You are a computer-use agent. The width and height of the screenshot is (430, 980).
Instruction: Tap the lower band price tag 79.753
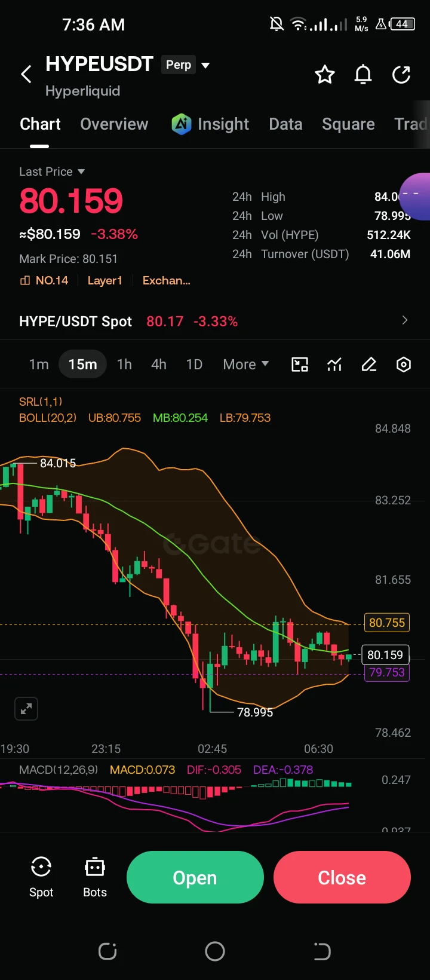point(387,672)
